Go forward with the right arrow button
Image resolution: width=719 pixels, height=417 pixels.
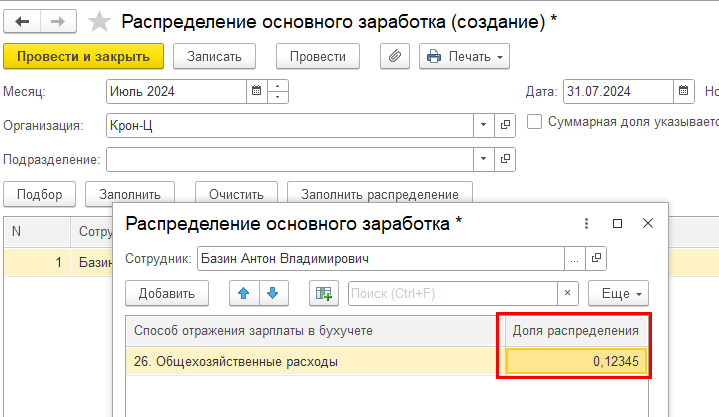(x=58, y=22)
